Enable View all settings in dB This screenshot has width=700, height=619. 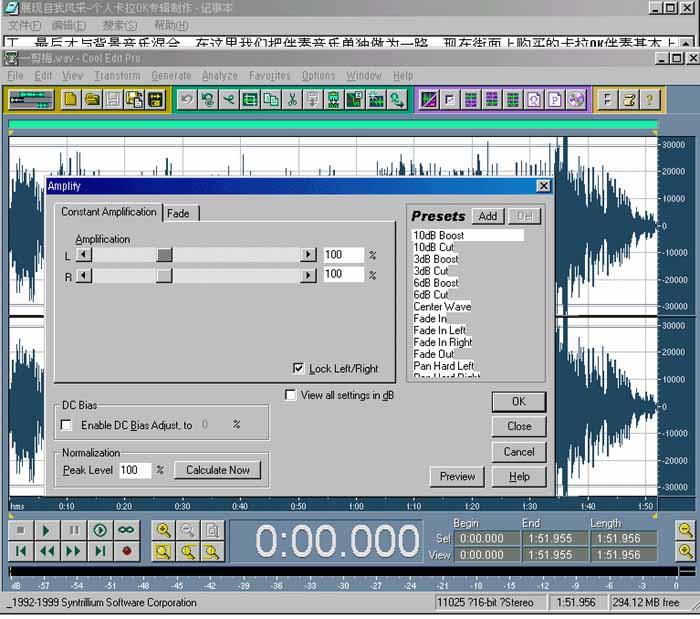pyautogui.click(x=290, y=395)
